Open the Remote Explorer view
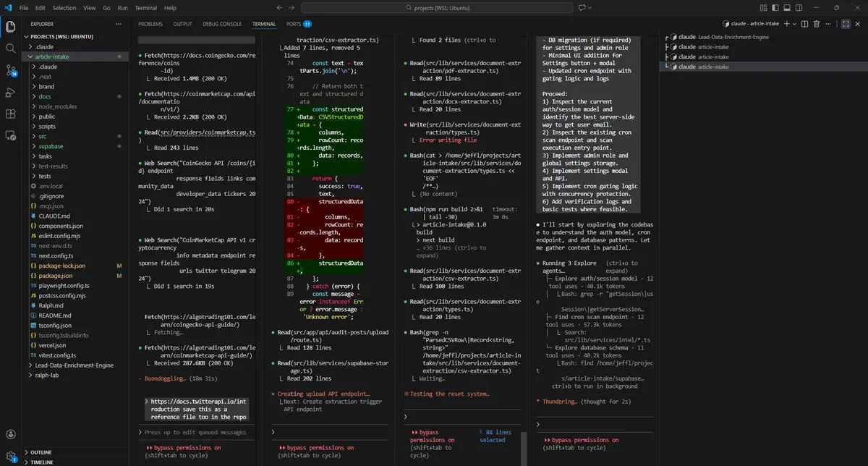Viewport: 868px width, 466px height. click(11, 135)
